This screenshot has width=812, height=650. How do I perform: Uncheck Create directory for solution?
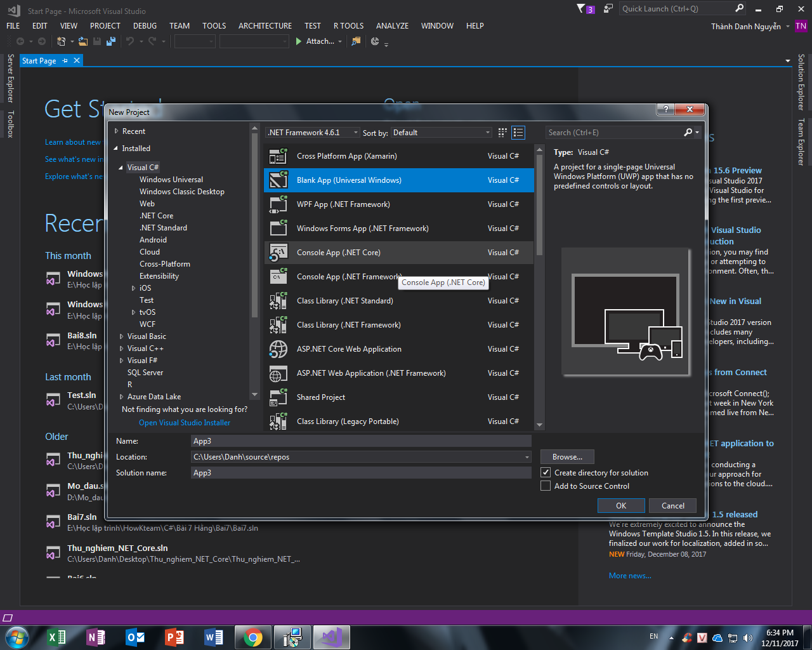coord(546,473)
